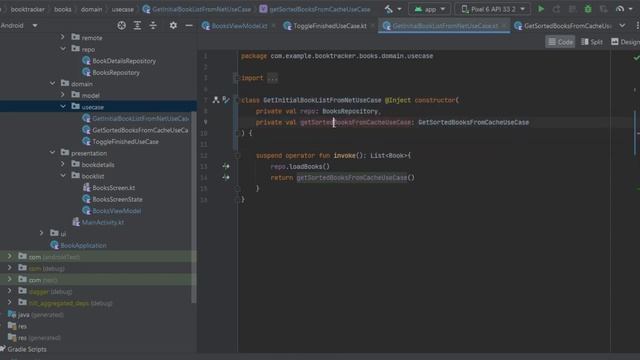Click the Select Opened File target icon
The image size is (640, 360).
coord(121,25)
